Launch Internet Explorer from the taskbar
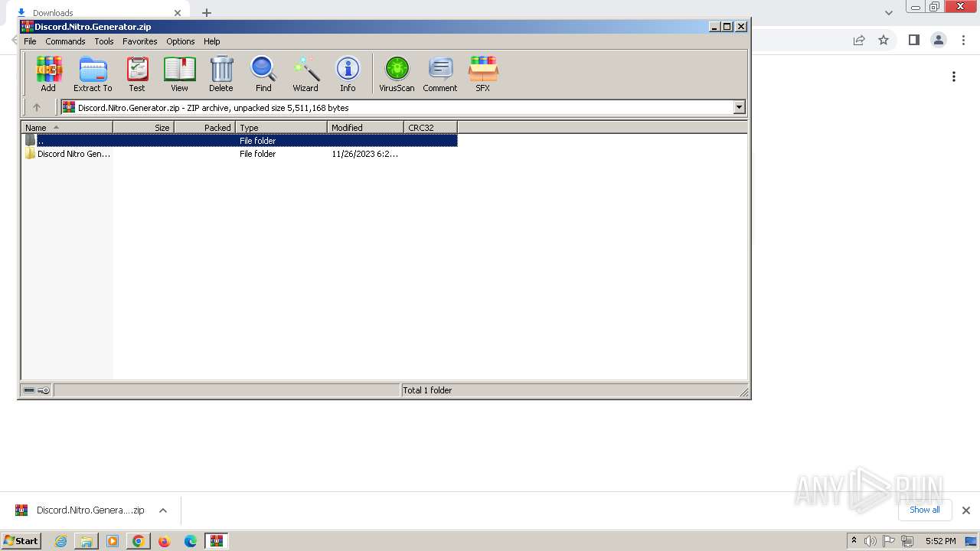The width and height of the screenshot is (980, 551). (61, 541)
